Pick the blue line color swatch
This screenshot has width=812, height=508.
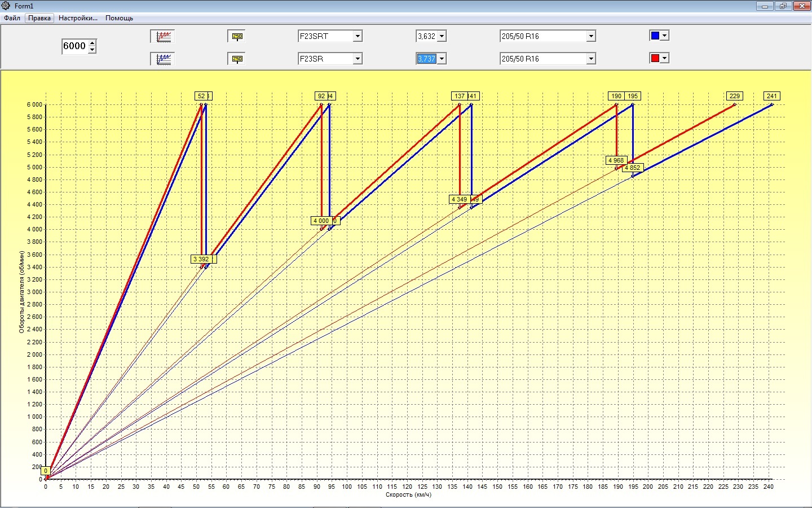655,36
